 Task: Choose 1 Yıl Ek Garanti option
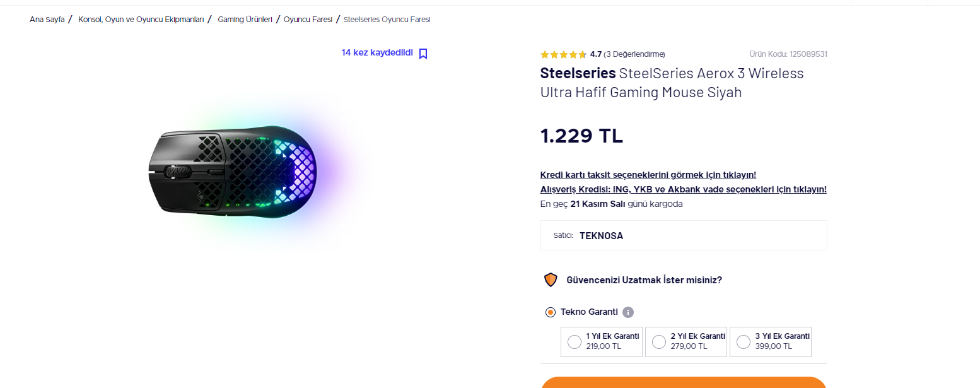click(575, 342)
